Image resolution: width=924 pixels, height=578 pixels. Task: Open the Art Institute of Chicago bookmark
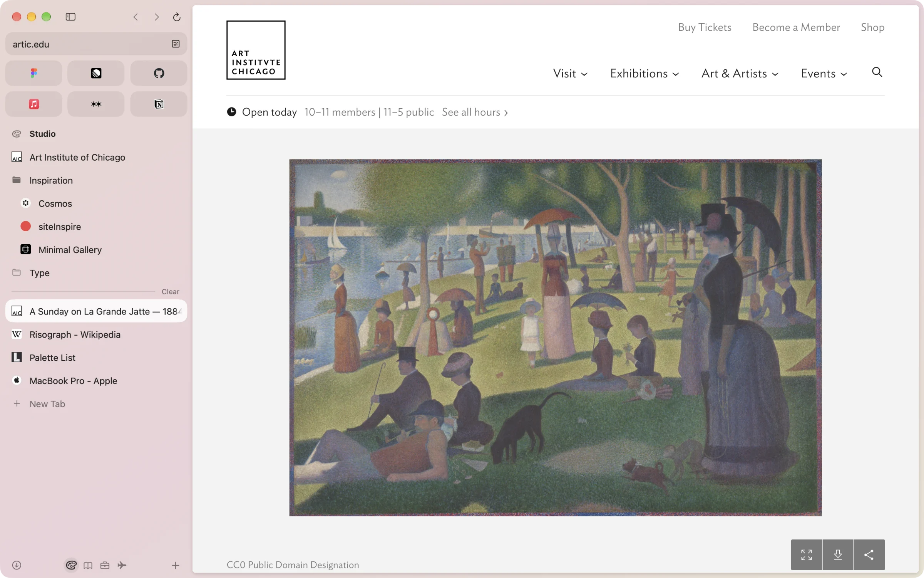click(x=96, y=157)
